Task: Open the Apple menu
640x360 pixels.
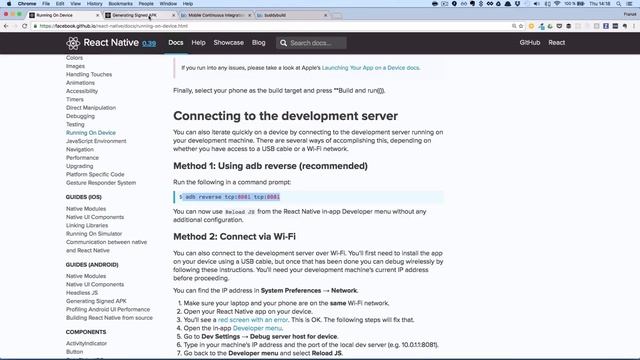Action: pos(9,4)
